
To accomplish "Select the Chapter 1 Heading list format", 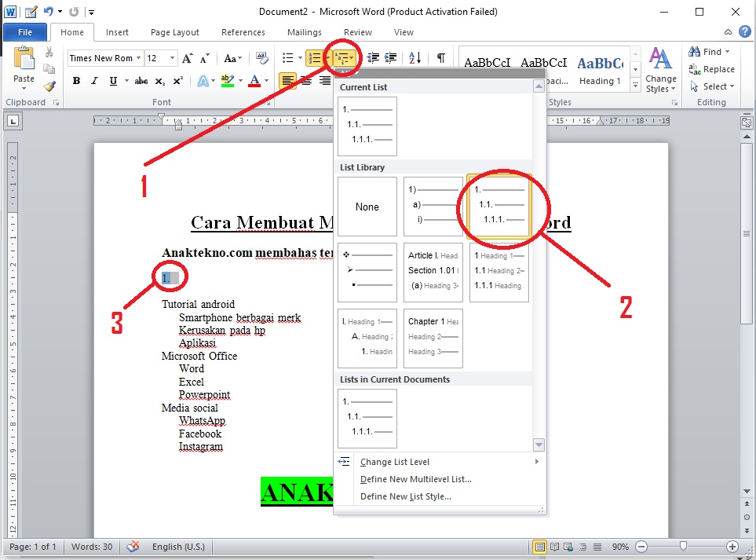I will 433,339.
